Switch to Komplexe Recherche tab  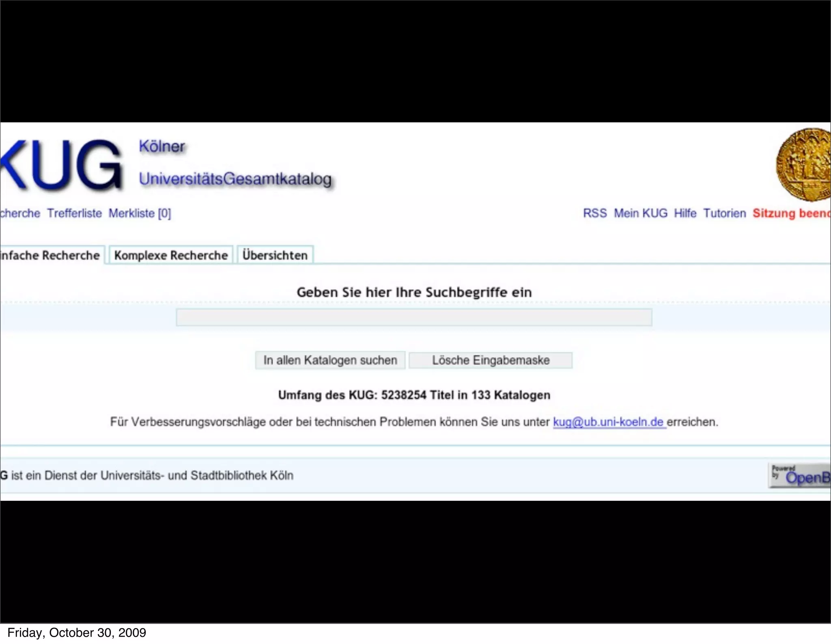tap(171, 255)
